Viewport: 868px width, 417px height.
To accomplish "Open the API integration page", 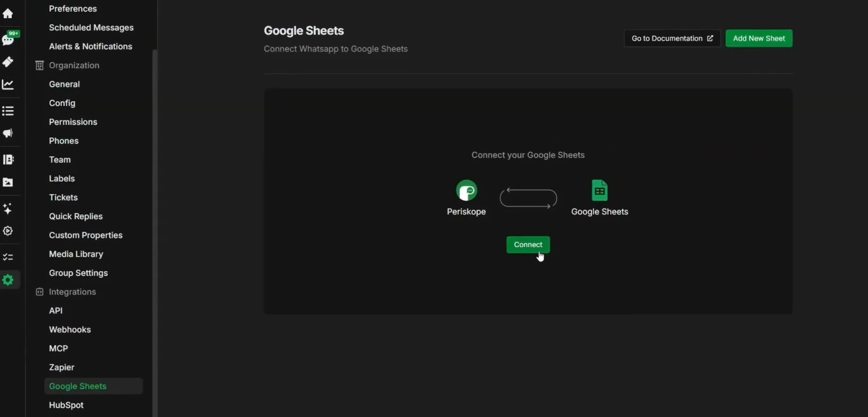I will click(55, 311).
